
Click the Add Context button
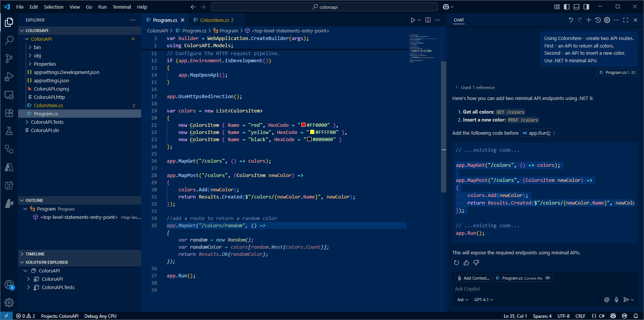pyautogui.click(x=473, y=278)
